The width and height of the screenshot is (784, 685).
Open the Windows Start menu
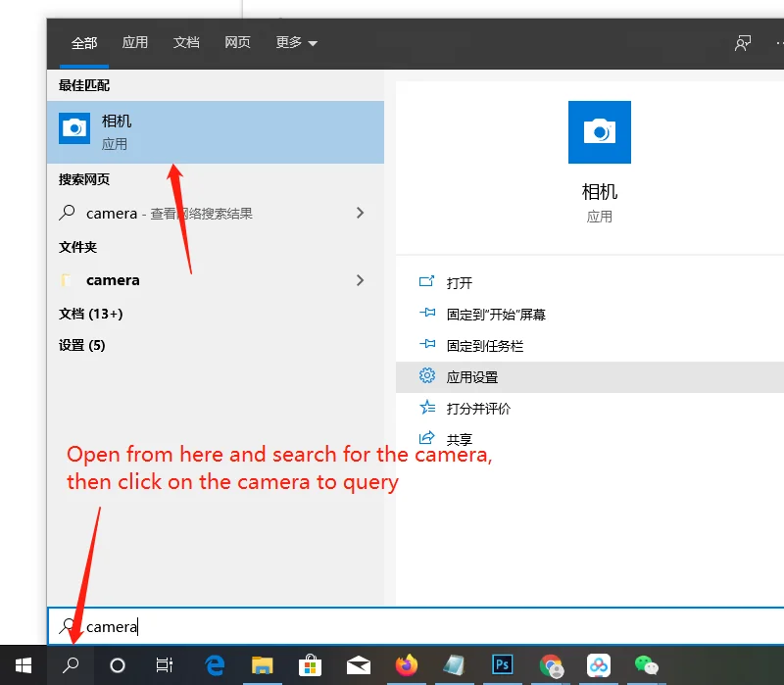tap(24, 665)
